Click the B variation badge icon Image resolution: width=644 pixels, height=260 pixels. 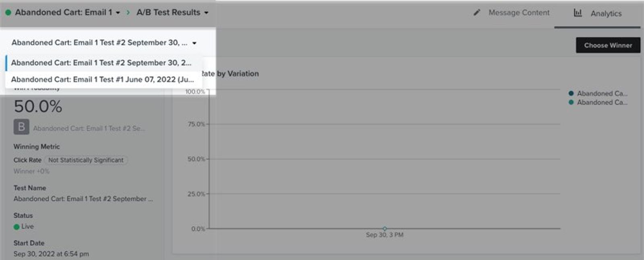coord(21,127)
